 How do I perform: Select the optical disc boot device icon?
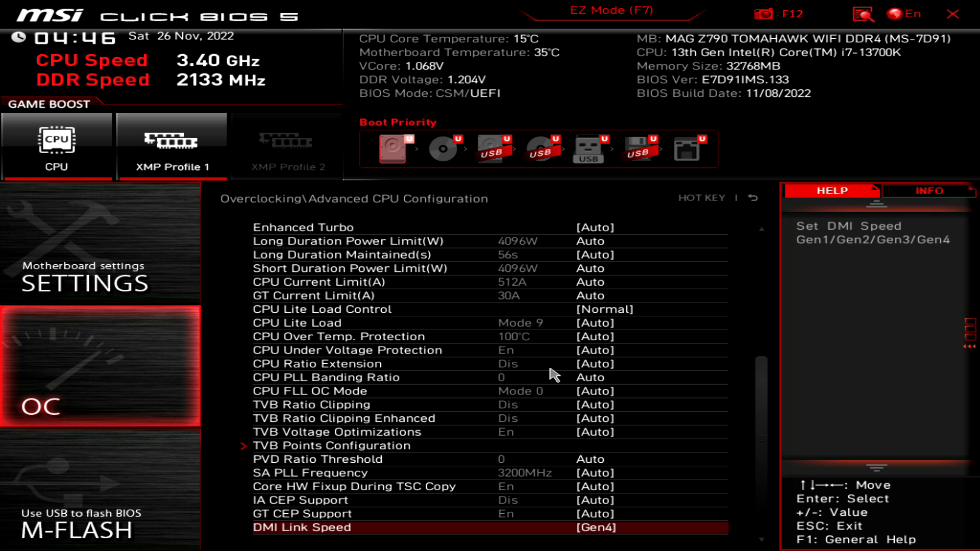point(444,148)
